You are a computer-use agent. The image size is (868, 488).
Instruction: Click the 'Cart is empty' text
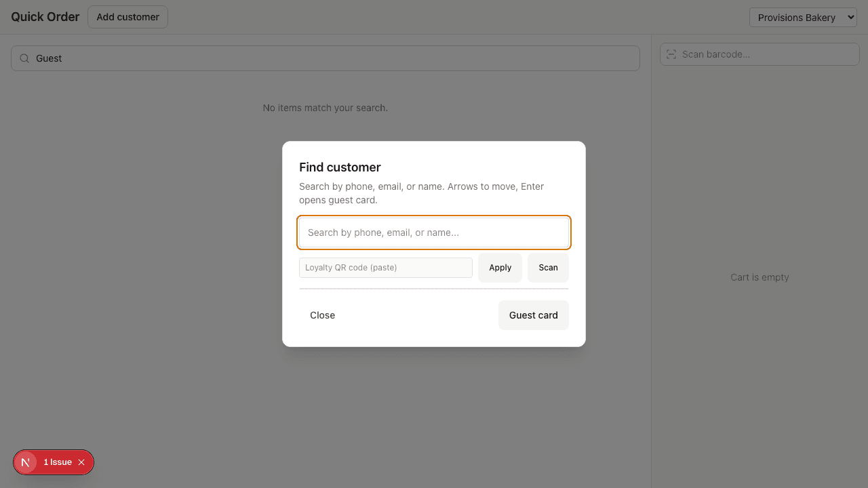[x=759, y=277]
